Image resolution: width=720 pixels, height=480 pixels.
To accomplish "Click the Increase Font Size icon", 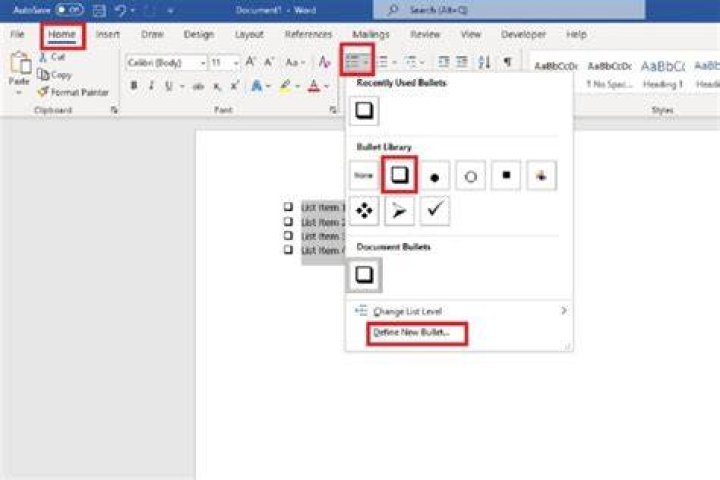I will 250,62.
